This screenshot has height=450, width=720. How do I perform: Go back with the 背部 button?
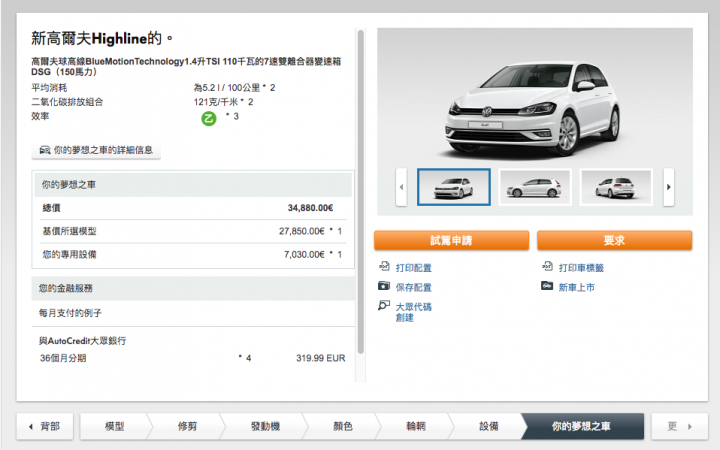click(x=45, y=427)
